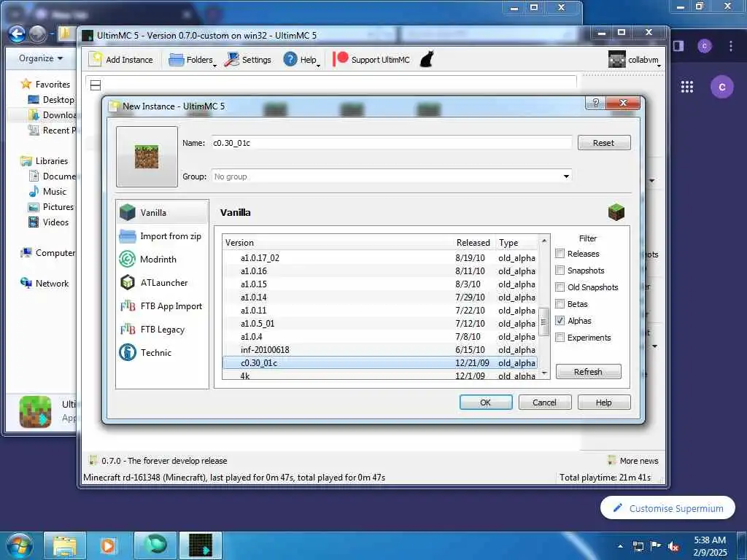This screenshot has height=560, width=747.
Task: Click the dialog Help button
Action: pos(603,402)
